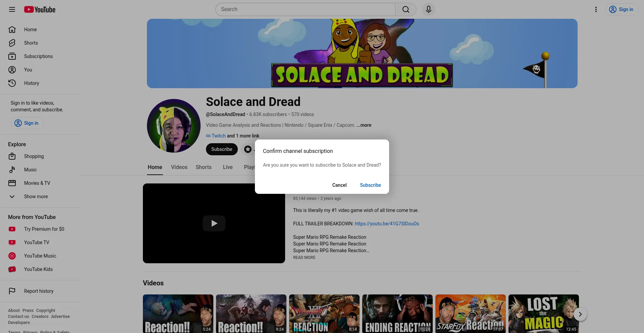Viewport: 644px width, 333px height.
Task: Switch to the channel Home tab
Action: point(155,167)
